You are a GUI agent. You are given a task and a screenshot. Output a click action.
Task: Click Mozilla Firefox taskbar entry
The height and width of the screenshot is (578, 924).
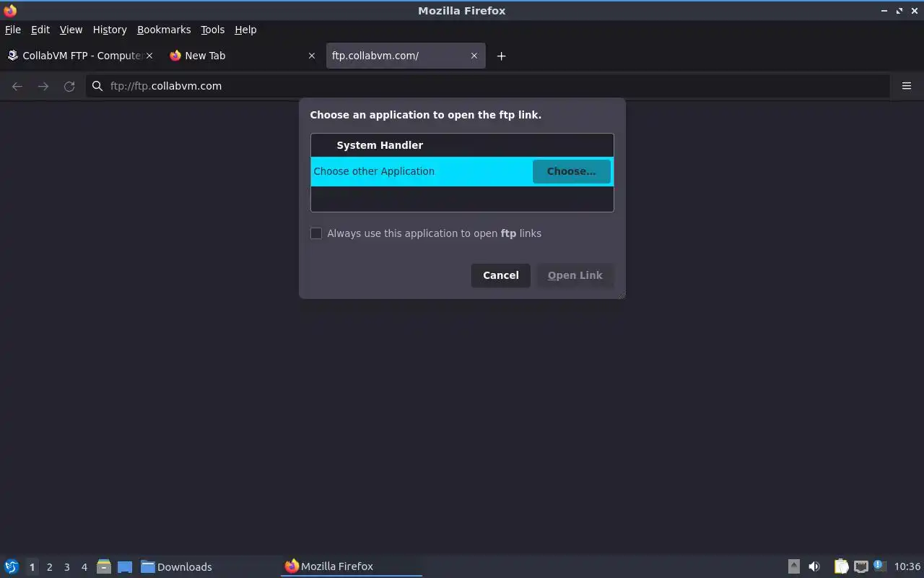point(351,566)
